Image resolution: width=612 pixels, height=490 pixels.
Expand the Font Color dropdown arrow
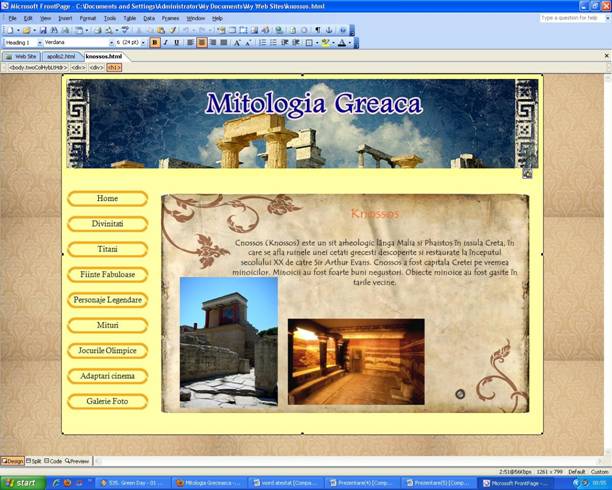coord(350,43)
